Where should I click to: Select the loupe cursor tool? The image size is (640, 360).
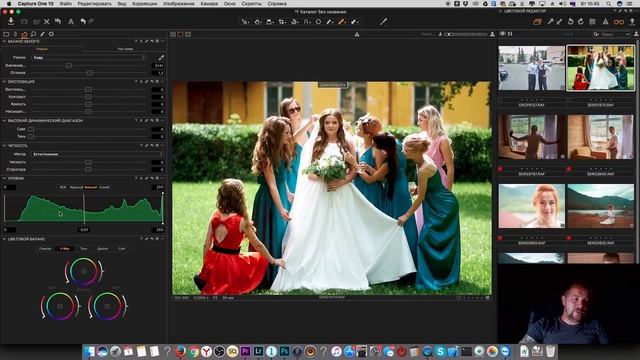point(270,22)
